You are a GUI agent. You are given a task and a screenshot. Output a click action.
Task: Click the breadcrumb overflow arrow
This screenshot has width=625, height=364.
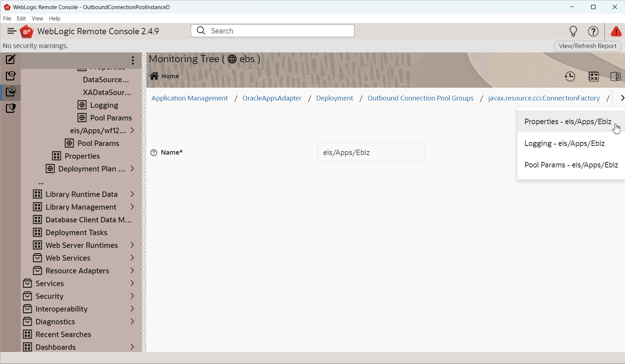coord(622,98)
